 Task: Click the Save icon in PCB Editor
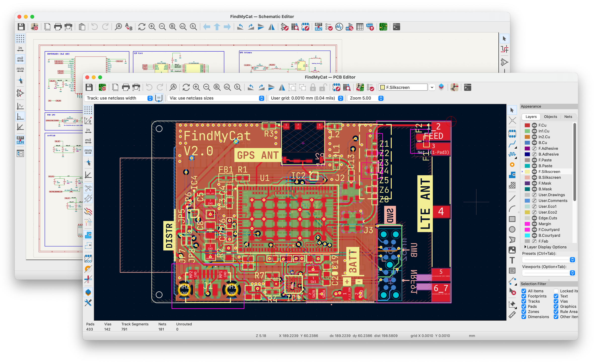coord(89,87)
